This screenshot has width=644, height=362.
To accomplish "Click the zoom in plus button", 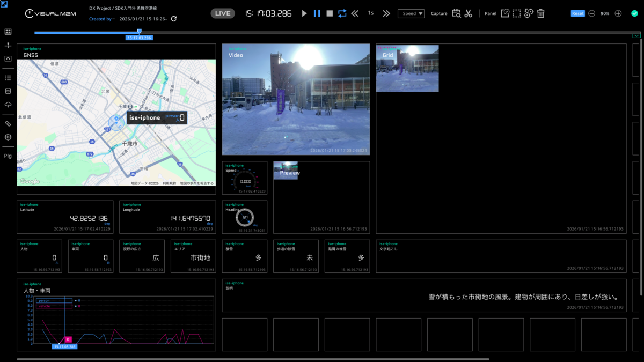I will (618, 13).
